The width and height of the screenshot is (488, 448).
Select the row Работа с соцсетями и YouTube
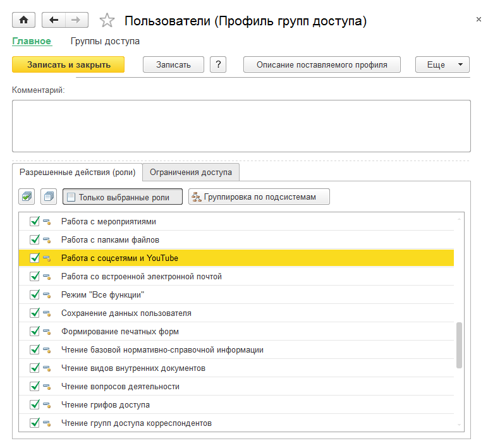tap(236, 258)
